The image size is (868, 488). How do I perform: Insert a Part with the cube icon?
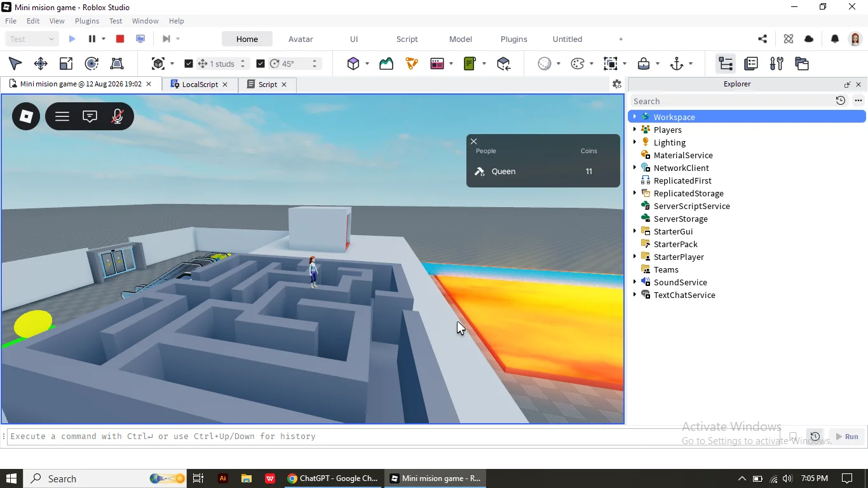click(x=353, y=64)
